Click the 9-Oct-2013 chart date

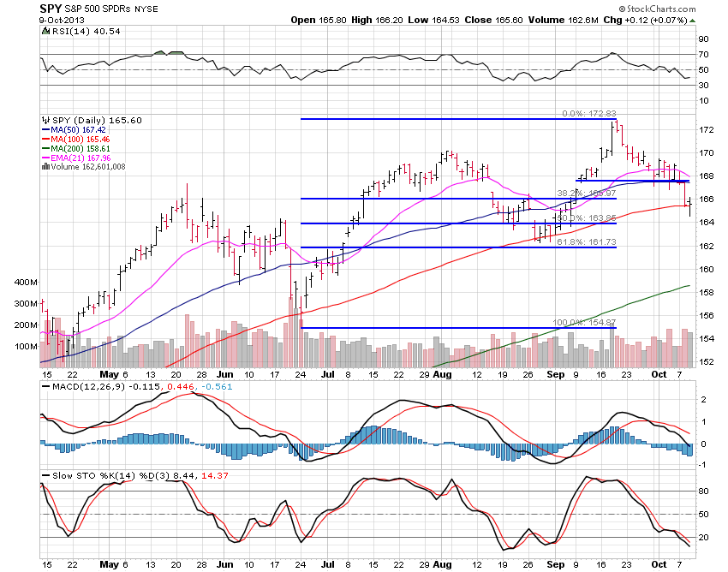coord(62,20)
